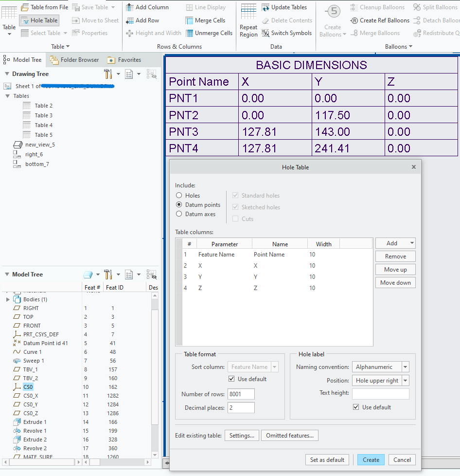Screen dimensions: 460x476
Task: Click the Remove column button
Action: point(395,256)
